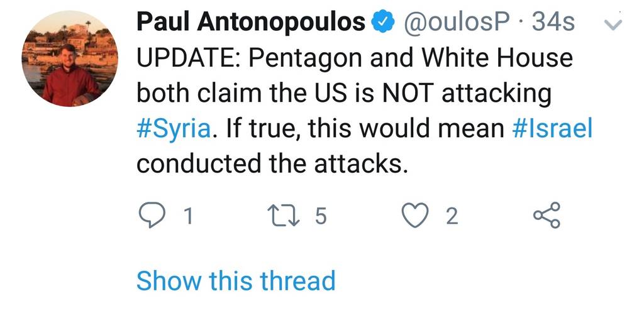Screen dimensions: 644x318
Task: Click the "conducted the attacks." text line
Action: pyautogui.click(x=269, y=163)
